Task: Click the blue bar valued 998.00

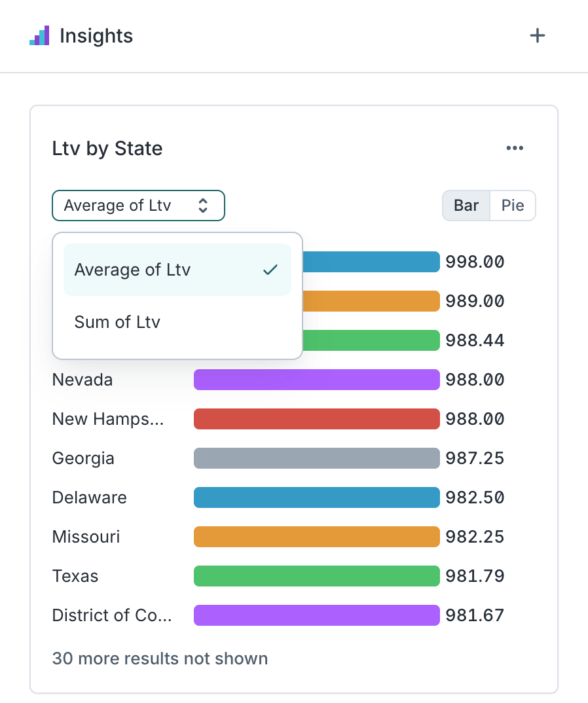Action: [x=371, y=262]
